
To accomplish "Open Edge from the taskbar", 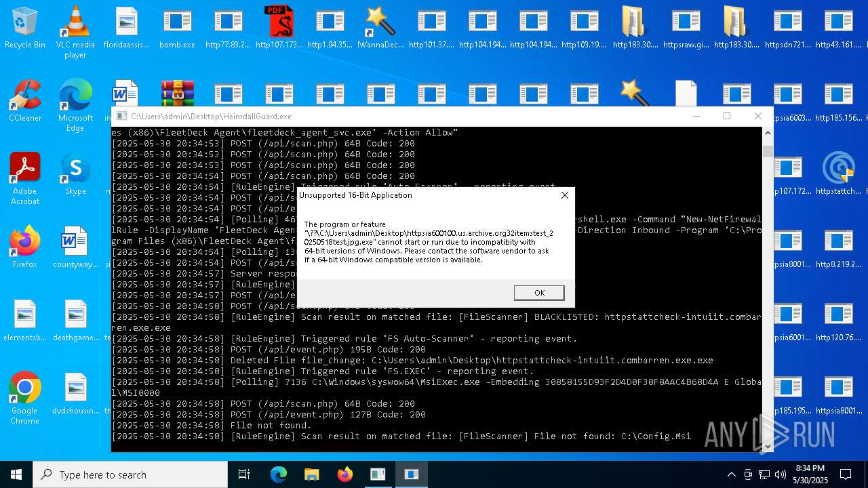I will coord(279,474).
